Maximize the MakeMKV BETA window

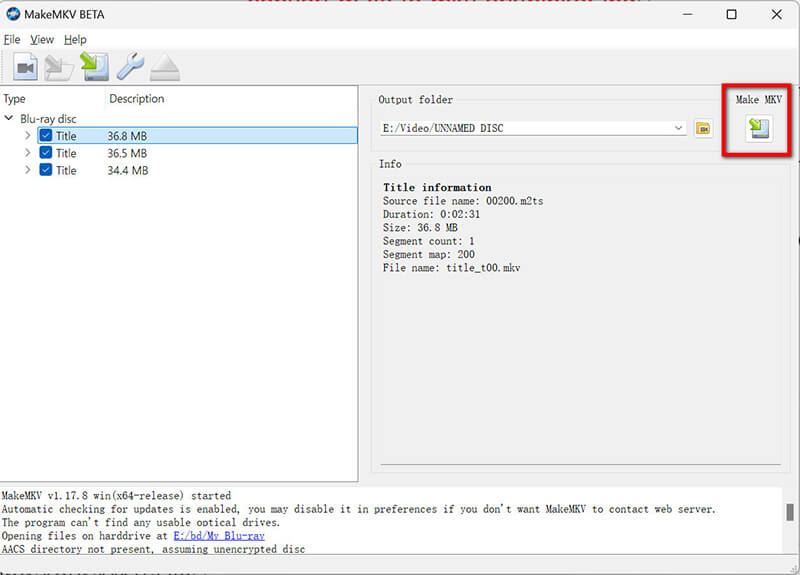(x=731, y=14)
